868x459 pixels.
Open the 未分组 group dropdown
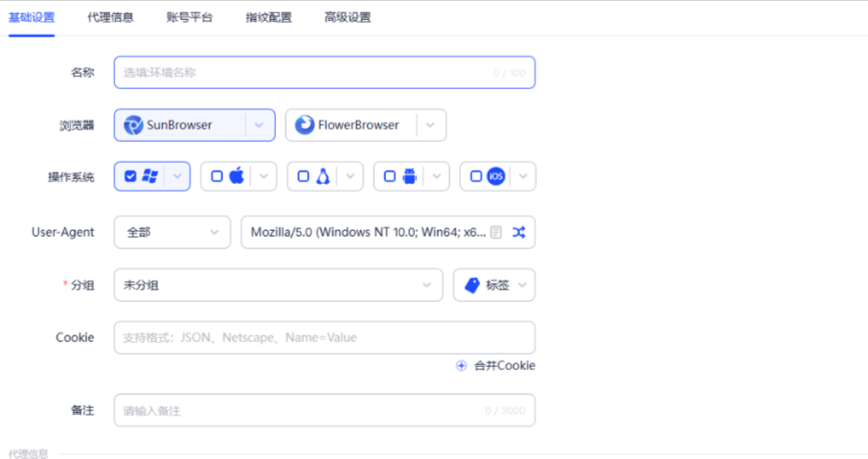(279, 286)
